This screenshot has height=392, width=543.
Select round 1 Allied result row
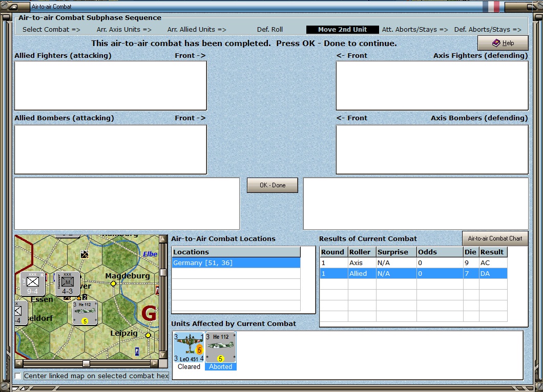tap(413, 274)
